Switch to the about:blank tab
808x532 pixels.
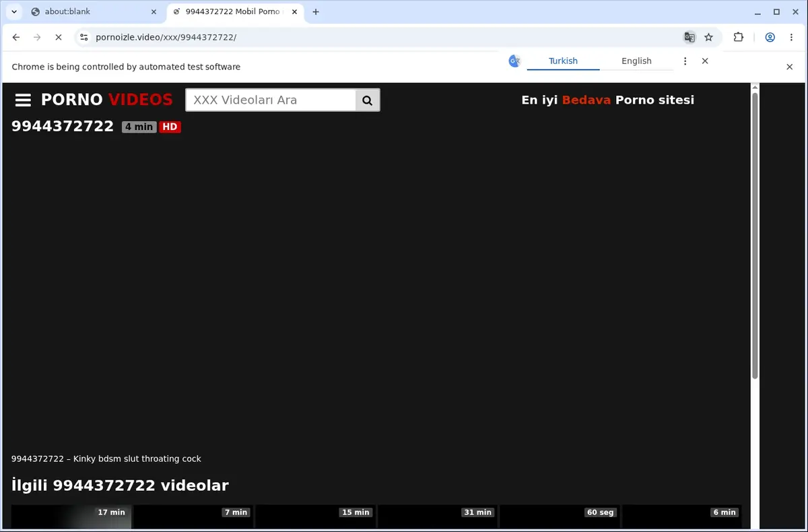tap(93, 11)
